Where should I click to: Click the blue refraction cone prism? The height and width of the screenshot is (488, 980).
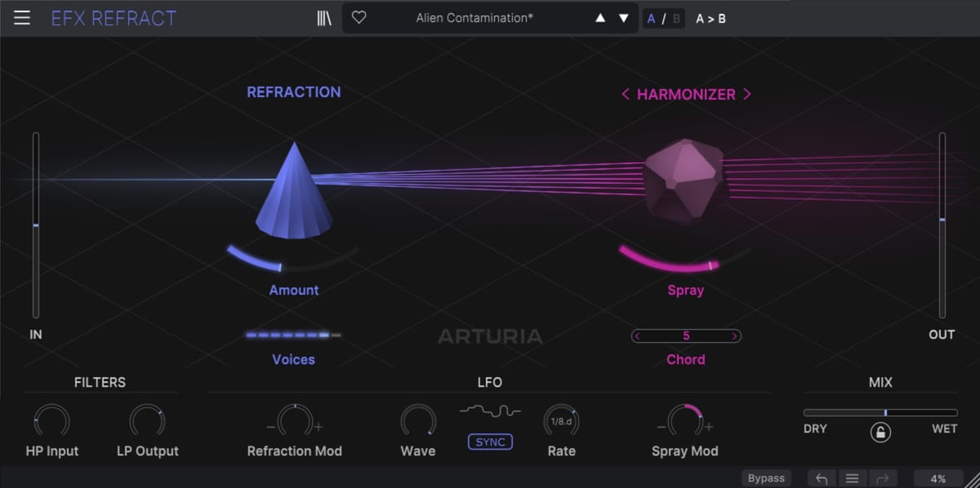tap(294, 190)
